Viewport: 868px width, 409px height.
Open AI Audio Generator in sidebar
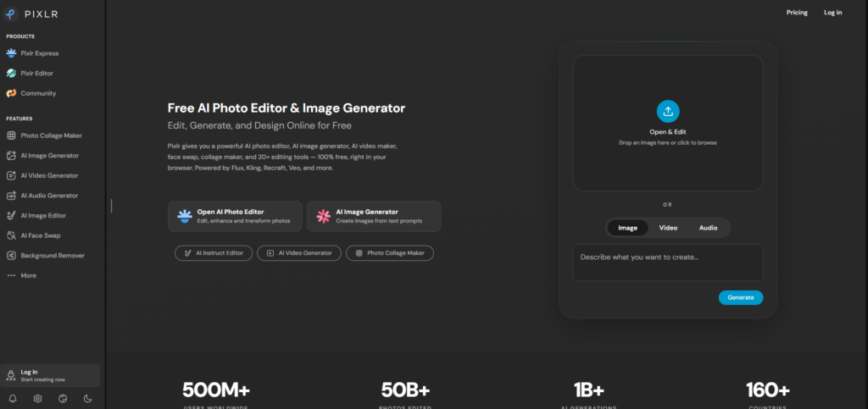coord(42,196)
